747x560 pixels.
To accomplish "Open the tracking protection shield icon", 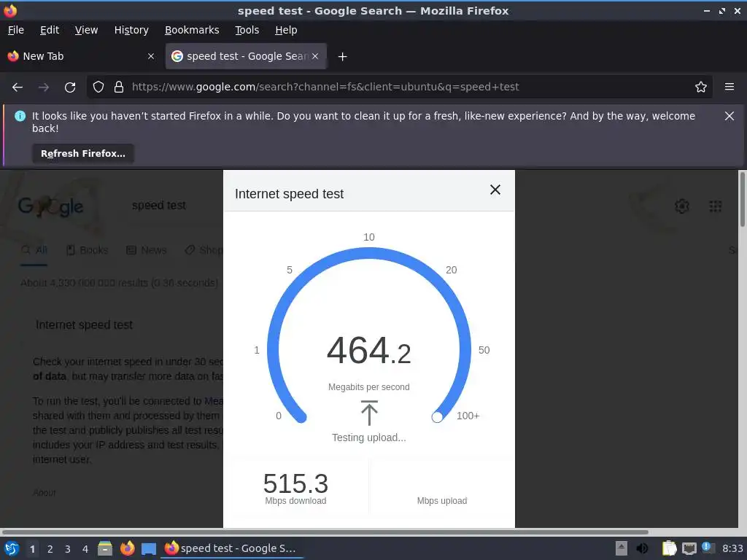I will coord(98,87).
